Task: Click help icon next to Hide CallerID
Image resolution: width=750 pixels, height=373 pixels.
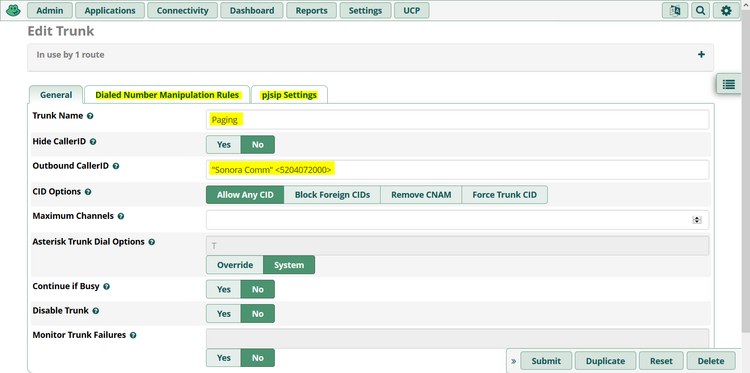Action: 93,142
